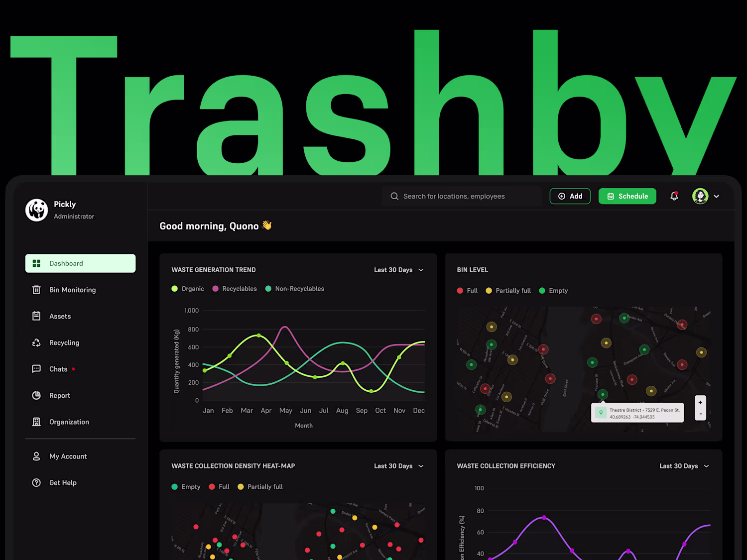This screenshot has height=560, width=747.
Task: Open the Dashboard menu item
Action: (x=80, y=263)
